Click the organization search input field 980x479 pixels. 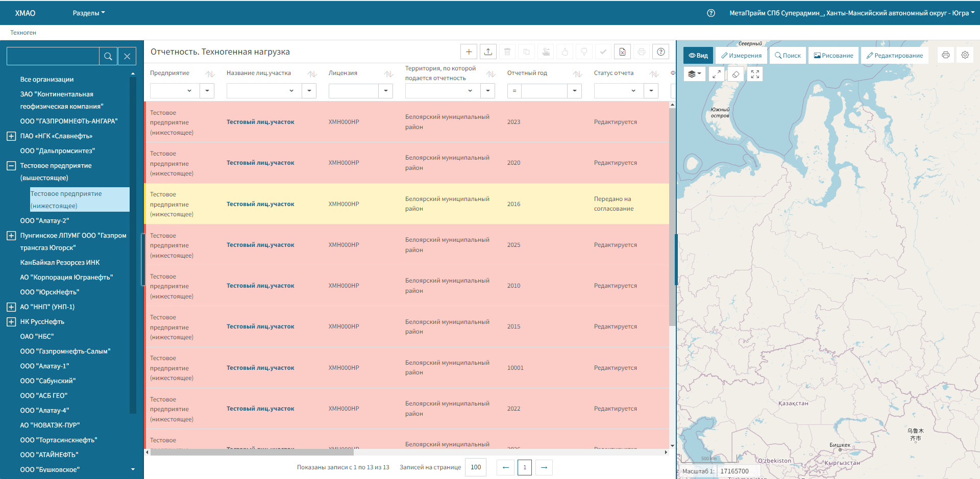tap(53, 56)
